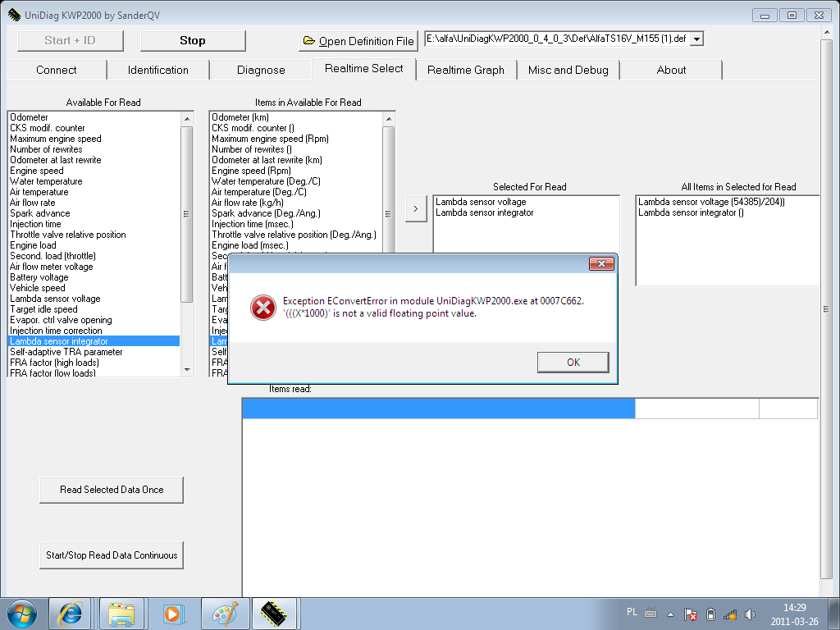
Task: Show hidden tray icons arrow
Action: click(x=670, y=614)
